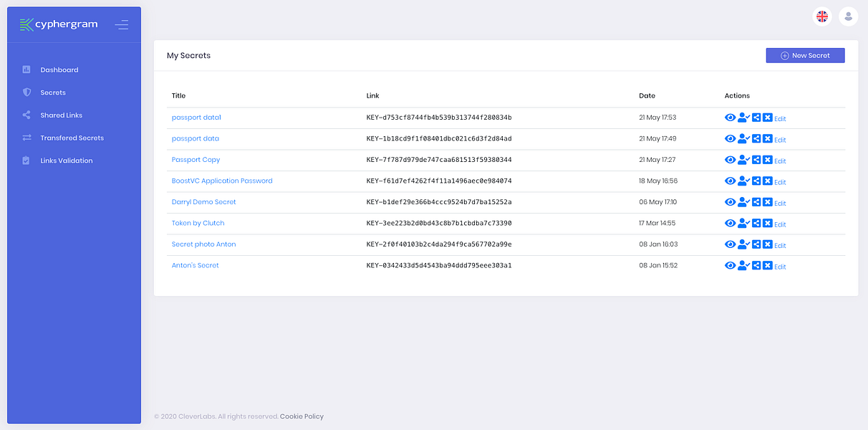Click Edit for passport data1
Viewport: 868px width, 430px height.
click(x=780, y=119)
